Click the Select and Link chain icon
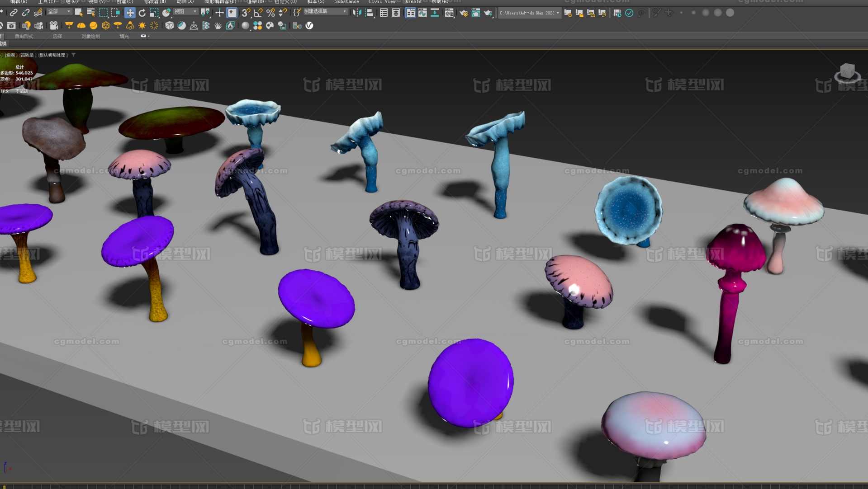The width and height of the screenshot is (868, 489). point(14,13)
